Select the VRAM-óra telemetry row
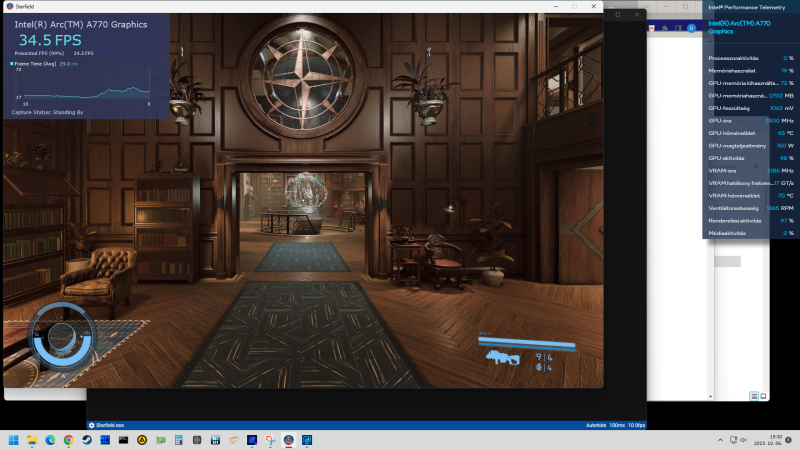Viewport: 800px width, 450px height. tap(751, 171)
